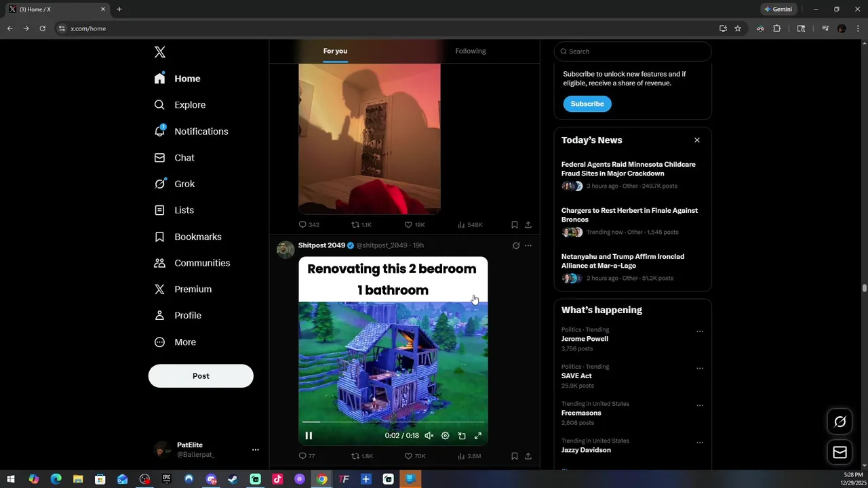Unmute the video sound
This screenshot has height=488, width=868.
pos(429,436)
